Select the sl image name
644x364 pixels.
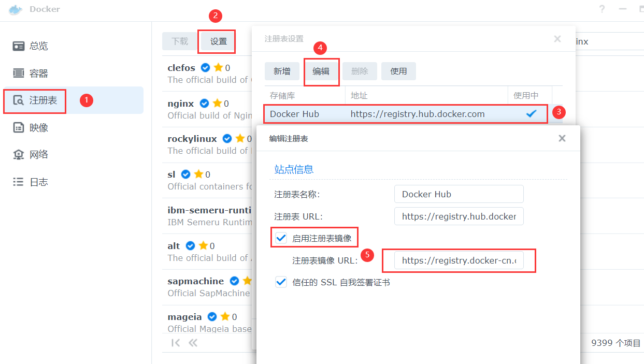coord(171,174)
